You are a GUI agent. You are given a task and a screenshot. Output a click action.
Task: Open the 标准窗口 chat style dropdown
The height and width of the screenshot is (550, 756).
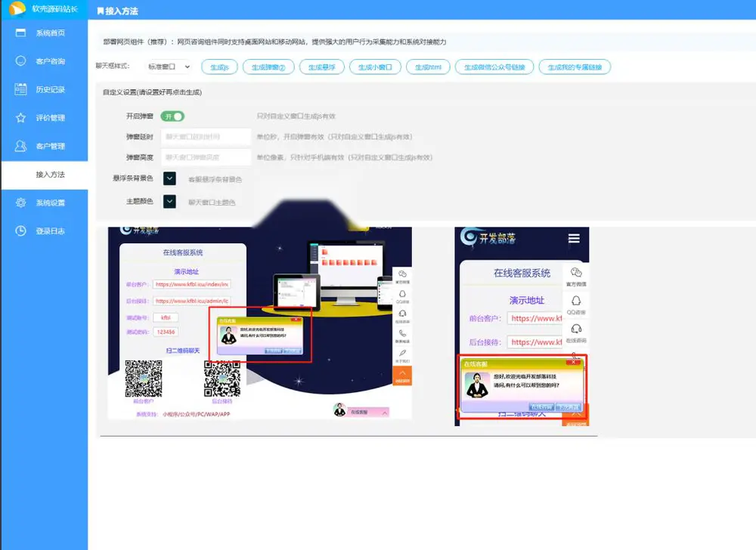click(x=169, y=67)
